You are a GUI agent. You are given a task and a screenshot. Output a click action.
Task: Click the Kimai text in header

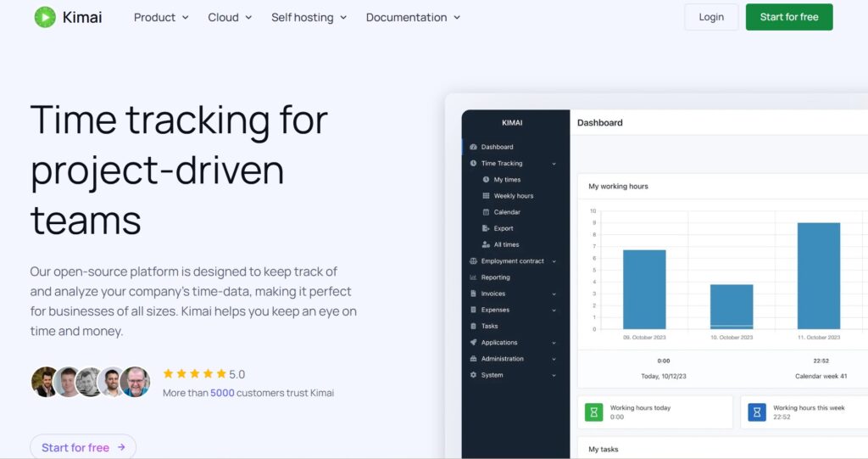[82, 17]
